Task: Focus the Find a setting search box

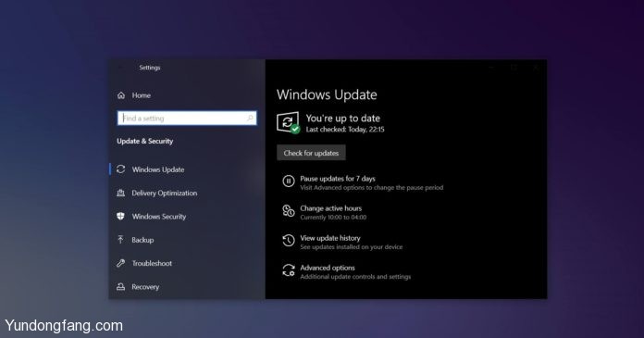Action: (187, 118)
